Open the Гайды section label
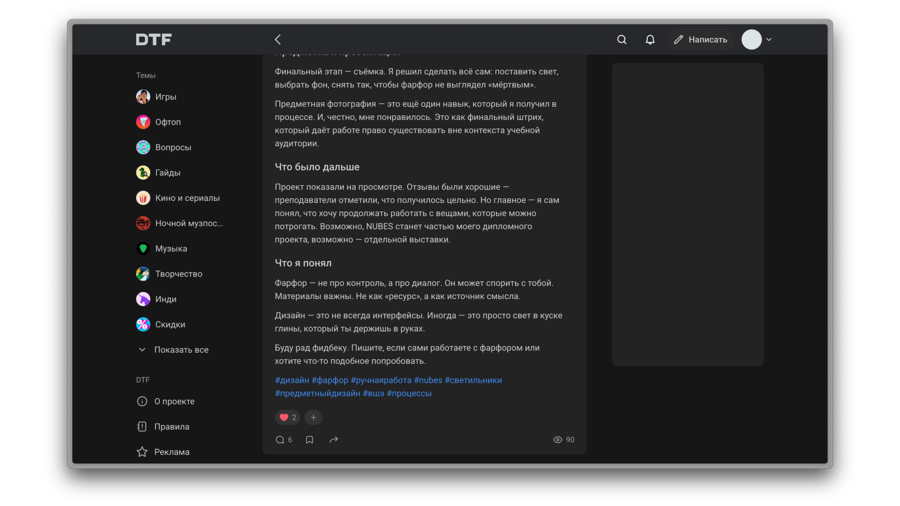 click(168, 173)
